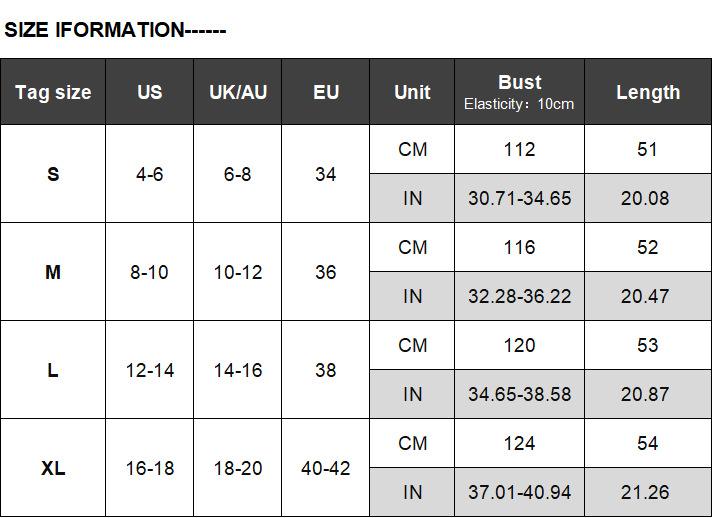Image resolution: width=713 pixels, height=518 pixels.
Task: Click length inches 21.26 cell
Action: point(648,492)
